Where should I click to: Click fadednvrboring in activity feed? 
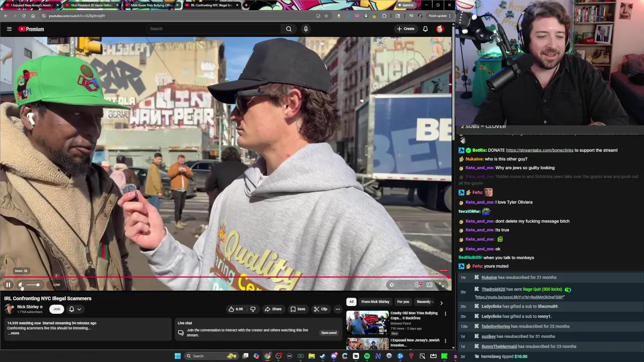click(x=496, y=326)
